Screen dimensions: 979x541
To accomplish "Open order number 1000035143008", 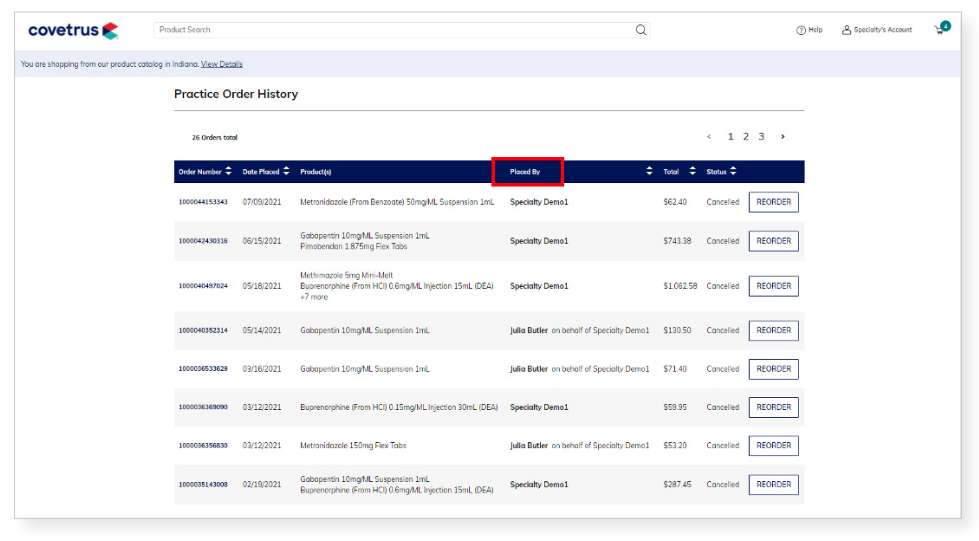I will 203,485.
